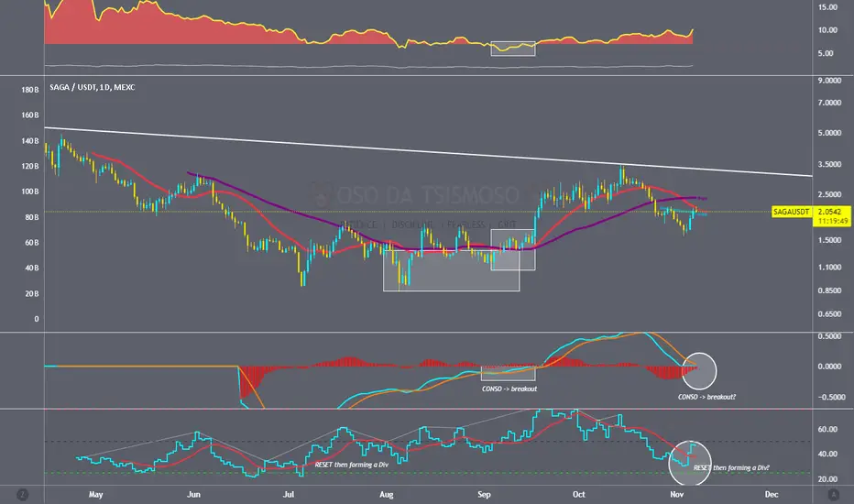This screenshot has width=854, height=504.
Task: Click the SAGA / USDT, 1D, MEXC chart title
Action: 92,87
